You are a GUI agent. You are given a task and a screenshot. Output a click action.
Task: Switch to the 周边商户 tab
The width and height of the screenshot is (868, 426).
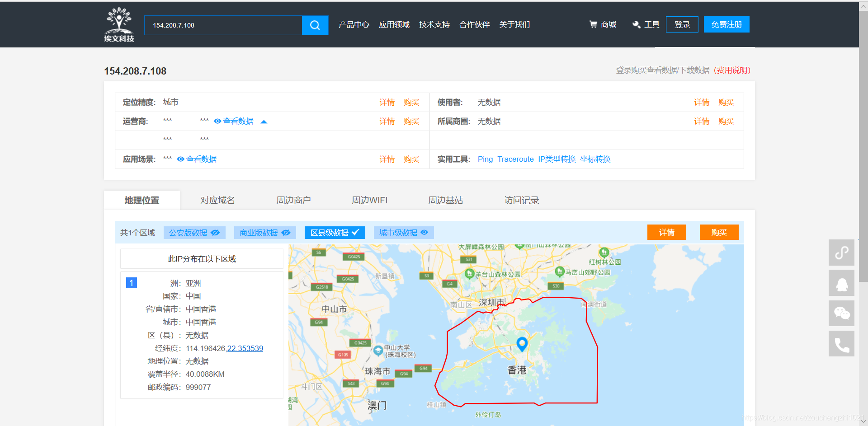[294, 200]
